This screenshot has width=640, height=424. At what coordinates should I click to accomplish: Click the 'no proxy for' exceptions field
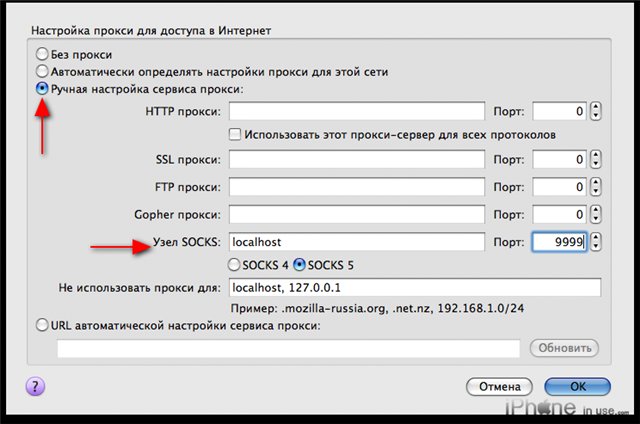tap(415, 288)
